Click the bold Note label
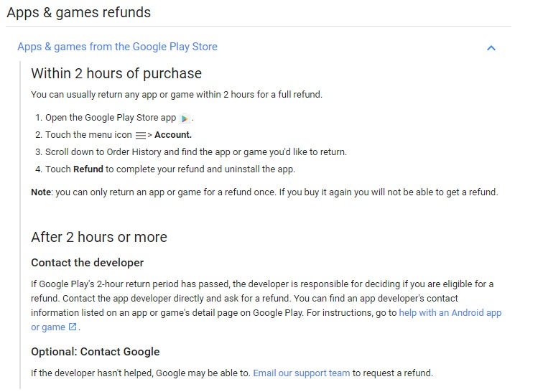543x392 pixels. [41, 192]
